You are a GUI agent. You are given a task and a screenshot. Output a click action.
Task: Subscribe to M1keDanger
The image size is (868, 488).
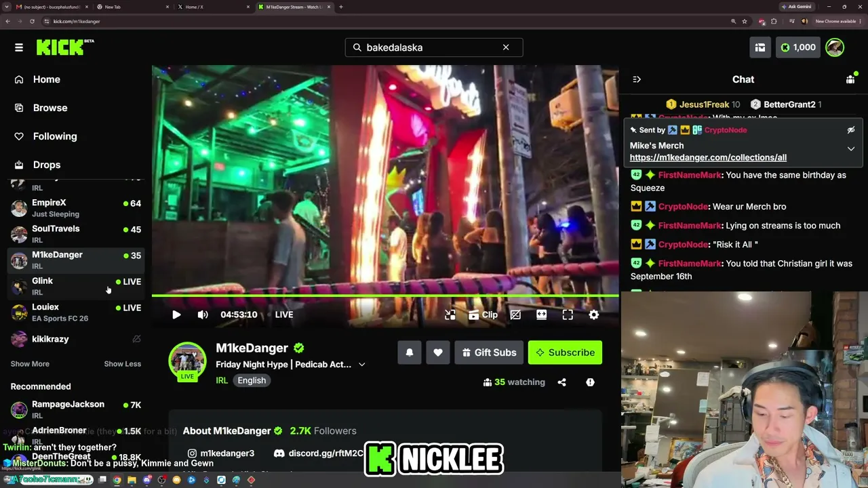click(x=565, y=352)
